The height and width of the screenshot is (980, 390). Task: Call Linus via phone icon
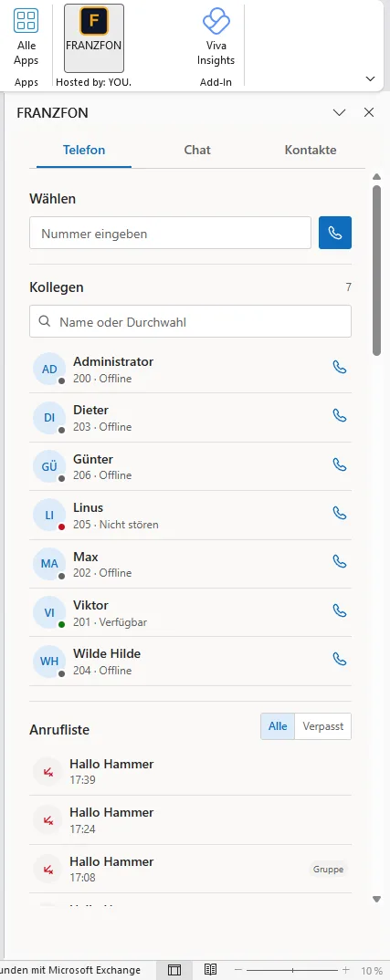339,514
